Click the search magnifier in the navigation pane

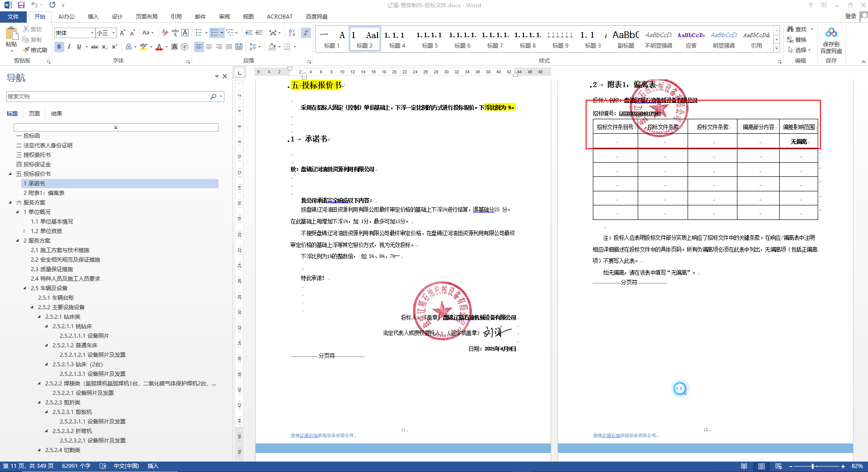(213, 97)
